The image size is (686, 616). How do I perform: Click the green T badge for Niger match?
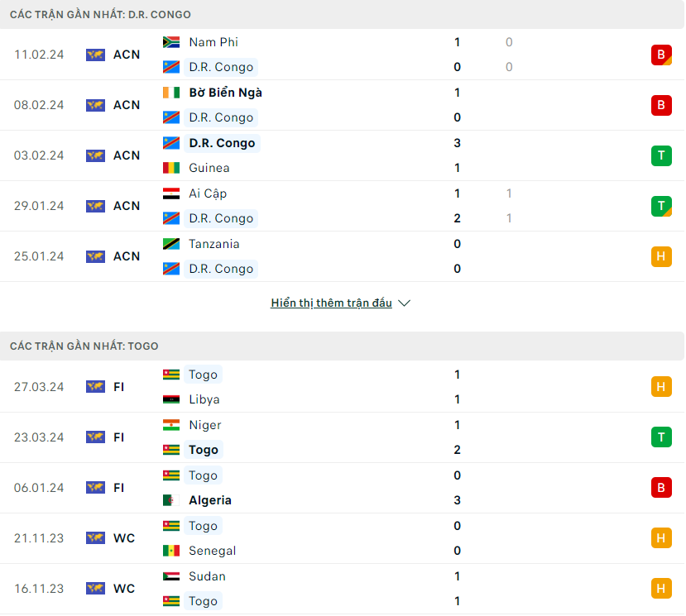[661, 437]
